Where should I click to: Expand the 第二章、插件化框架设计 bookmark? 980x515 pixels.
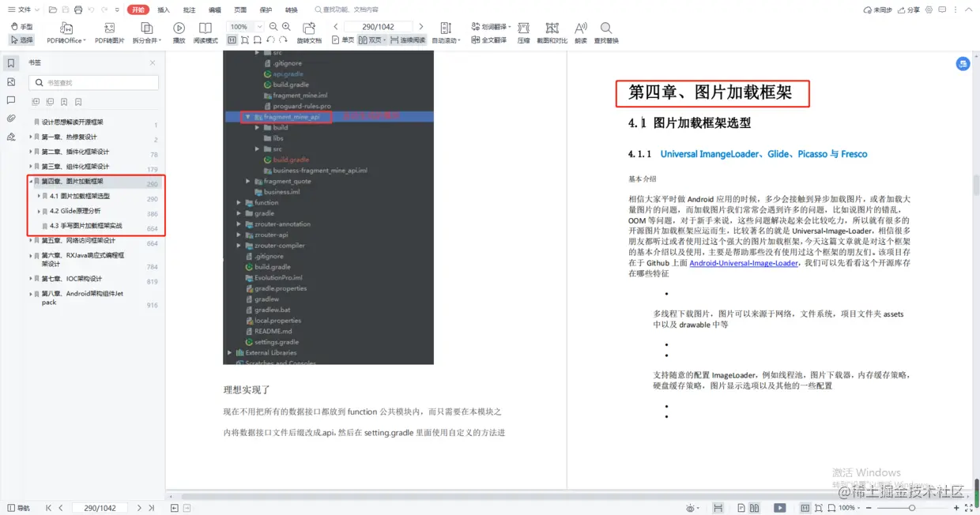pyautogui.click(x=31, y=152)
